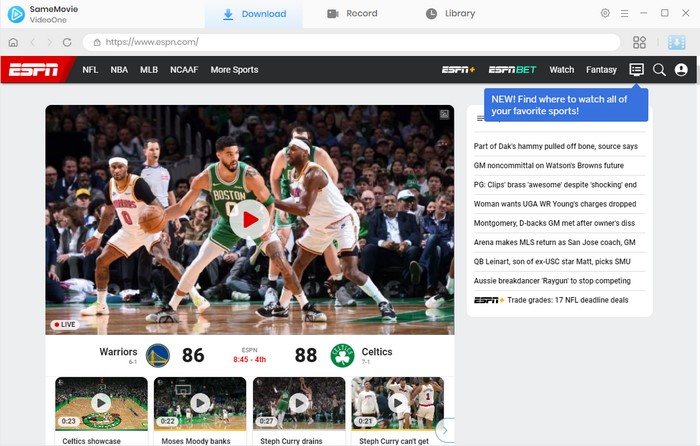Switch to the Download tab
This screenshot has width=700, height=446.
tap(254, 14)
